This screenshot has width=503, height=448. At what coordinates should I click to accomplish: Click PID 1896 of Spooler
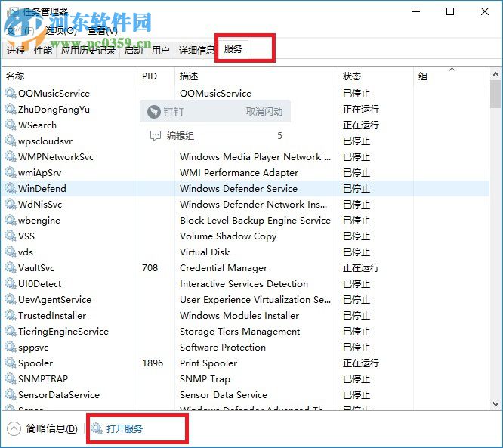(x=153, y=363)
